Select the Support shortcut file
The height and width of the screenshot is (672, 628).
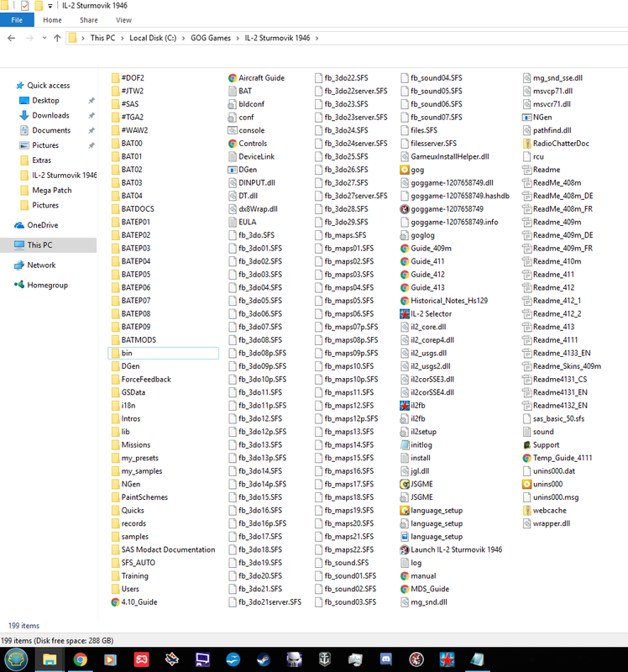[x=541, y=445]
